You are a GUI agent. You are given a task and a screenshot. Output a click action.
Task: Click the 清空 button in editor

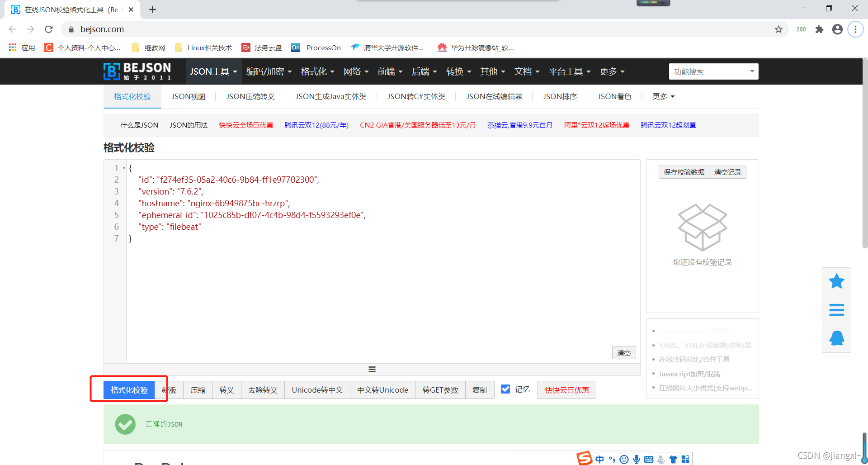coord(624,353)
